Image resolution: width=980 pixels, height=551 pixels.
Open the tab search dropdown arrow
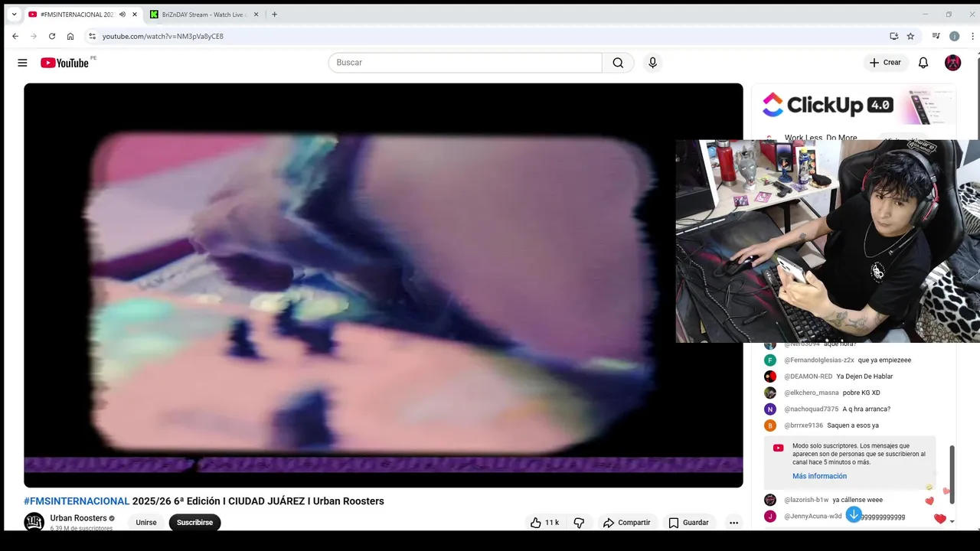click(14, 15)
